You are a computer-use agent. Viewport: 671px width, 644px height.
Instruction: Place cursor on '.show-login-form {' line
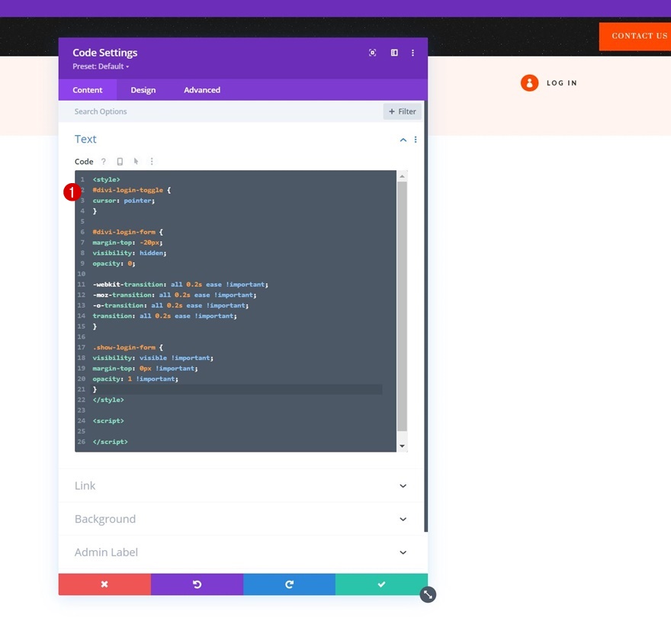coord(127,347)
